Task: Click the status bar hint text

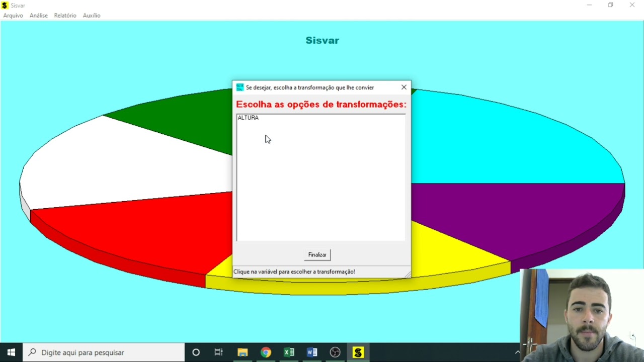Action: pyautogui.click(x=294, y=272)
